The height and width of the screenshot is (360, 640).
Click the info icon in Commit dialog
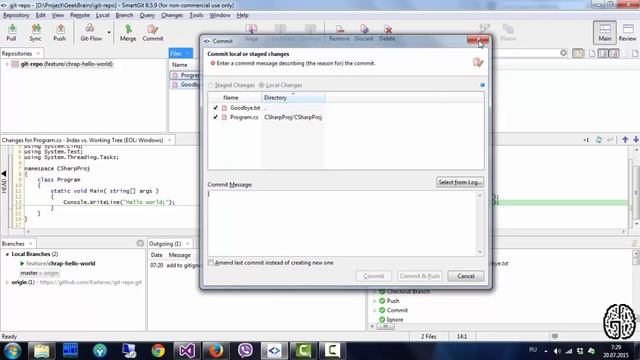click(x=482, y=85)
